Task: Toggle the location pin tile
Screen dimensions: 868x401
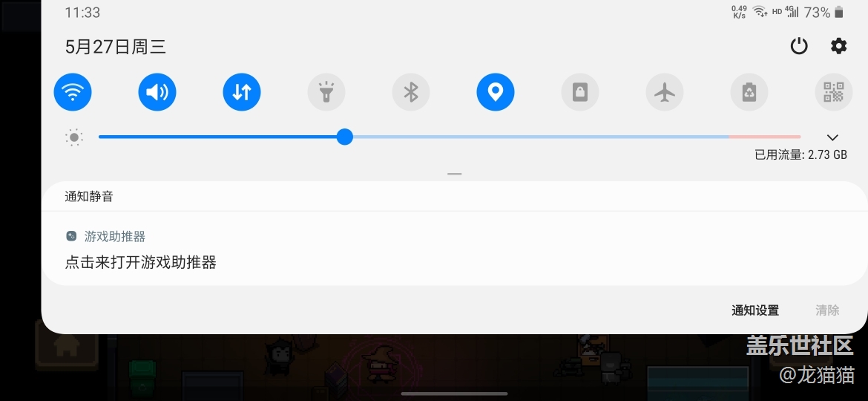Action: 496,92
